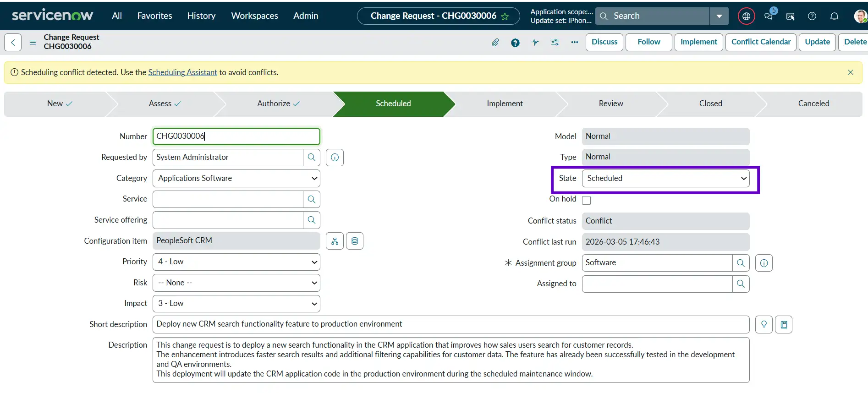The width and height of the screenshot is (868, 393).
Task: Click the attachment paperclip icon
Action: (495, 43)
